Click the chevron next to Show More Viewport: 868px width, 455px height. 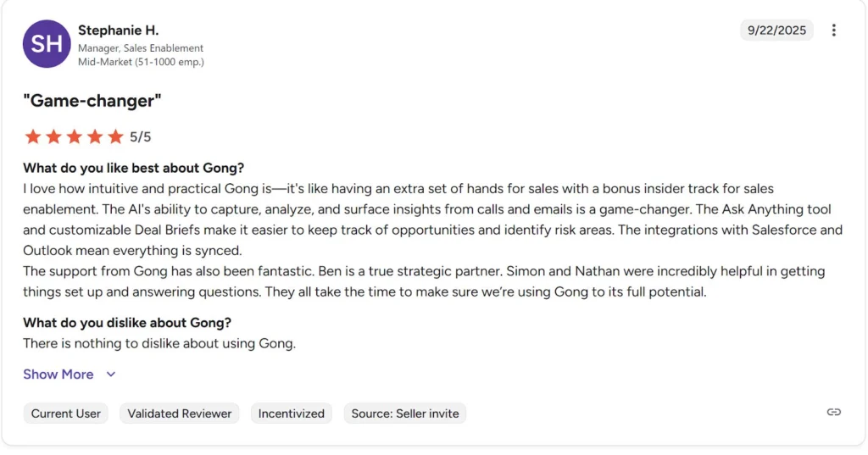click(x=111, y=375)
